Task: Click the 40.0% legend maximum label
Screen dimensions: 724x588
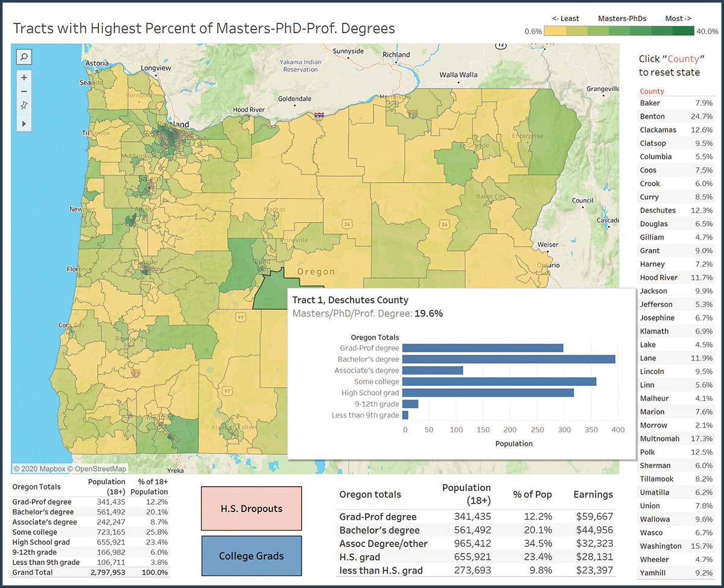Action: (x=707, y=31)
